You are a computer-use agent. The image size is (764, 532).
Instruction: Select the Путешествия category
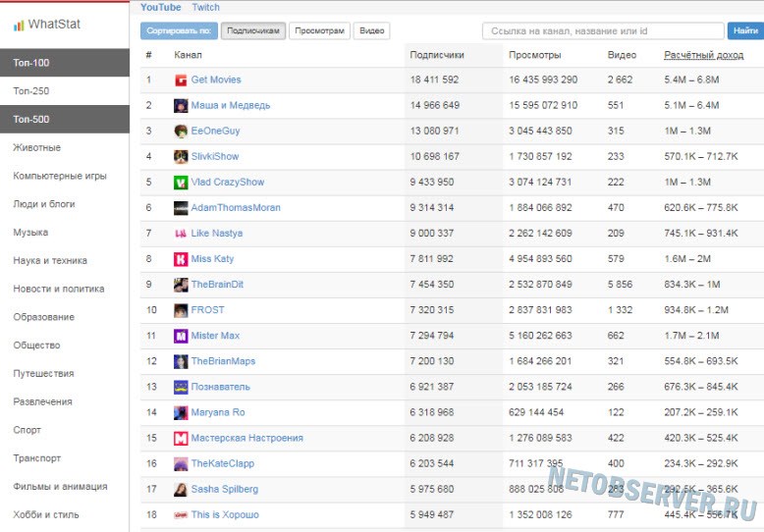(43, 374)
